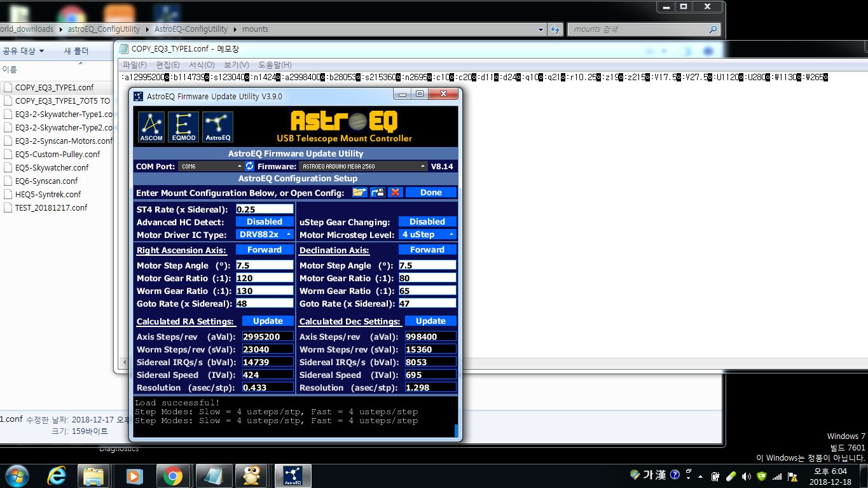
Task: Save the config with disk icon
Action: (378, 192)
